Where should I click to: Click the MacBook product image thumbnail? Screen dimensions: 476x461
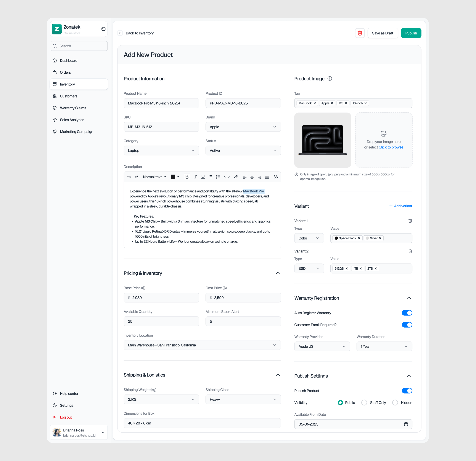(323, 140)
